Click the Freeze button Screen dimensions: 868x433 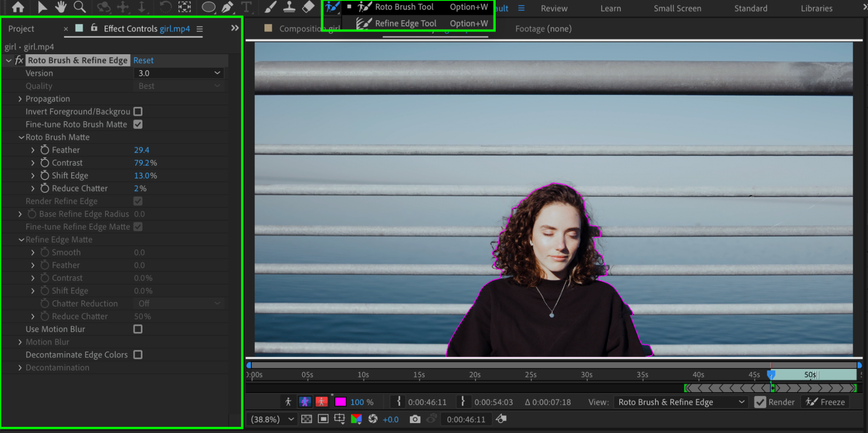825,402
